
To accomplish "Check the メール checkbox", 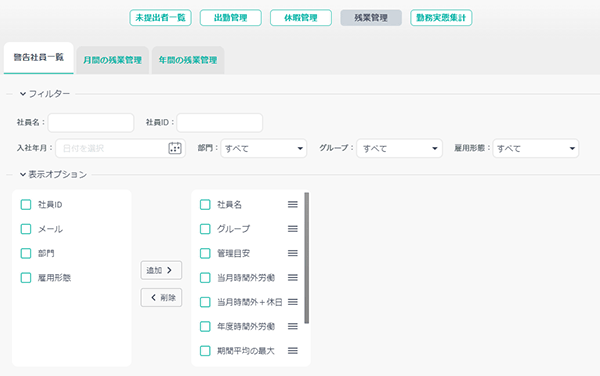I will pos(26,229).
